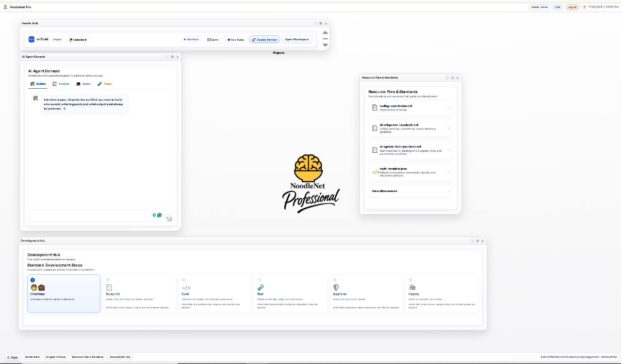Click the style-template.json code icon
Viewport: 621px width, 364px height.
(x=376, y=172)
